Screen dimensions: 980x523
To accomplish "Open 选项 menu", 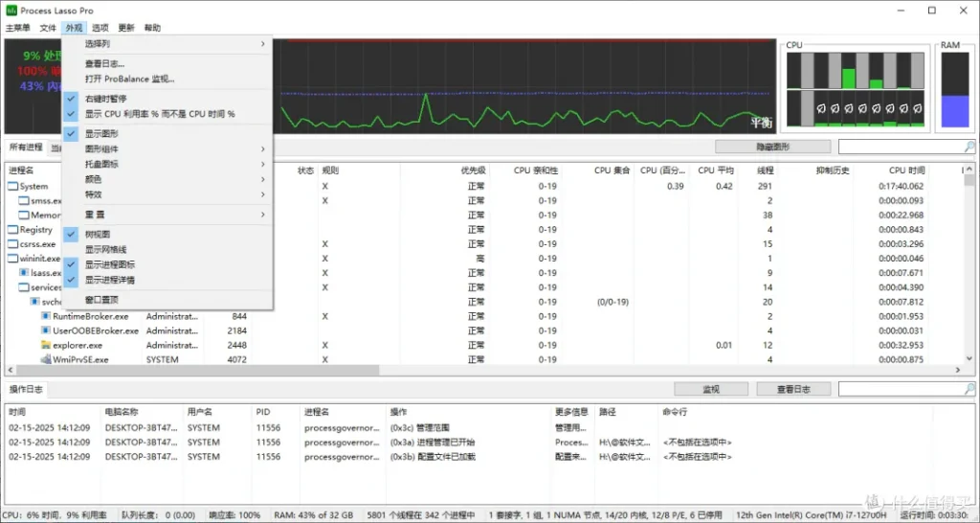I will [100, 28].
